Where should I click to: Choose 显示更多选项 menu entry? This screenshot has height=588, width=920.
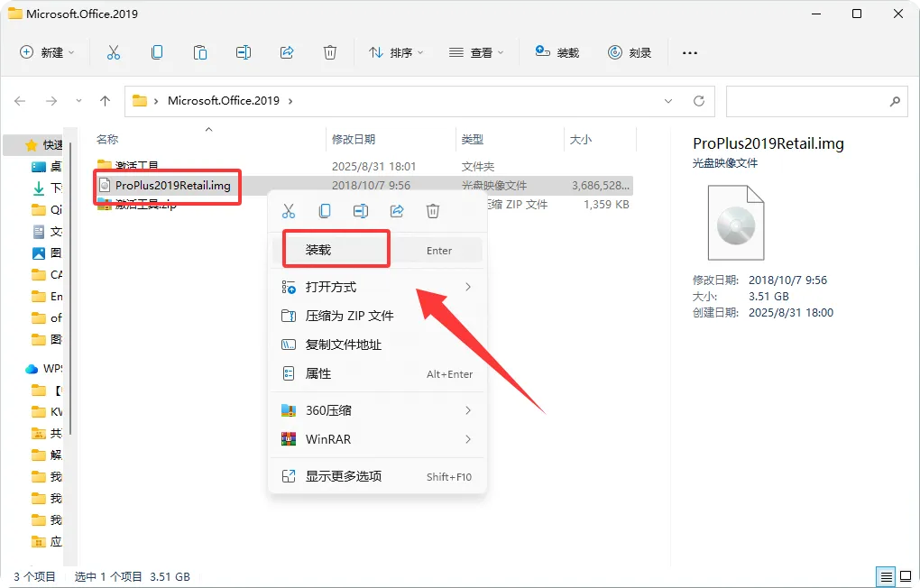click(377, 476)
